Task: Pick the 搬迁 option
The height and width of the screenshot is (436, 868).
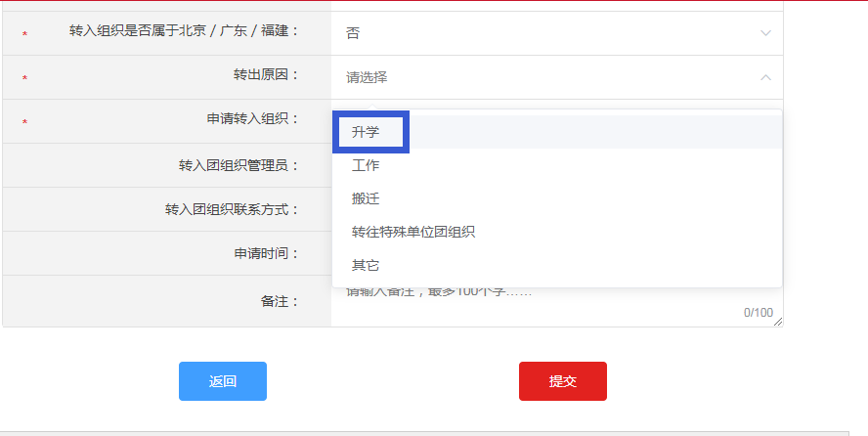Action: click(366, 198)
